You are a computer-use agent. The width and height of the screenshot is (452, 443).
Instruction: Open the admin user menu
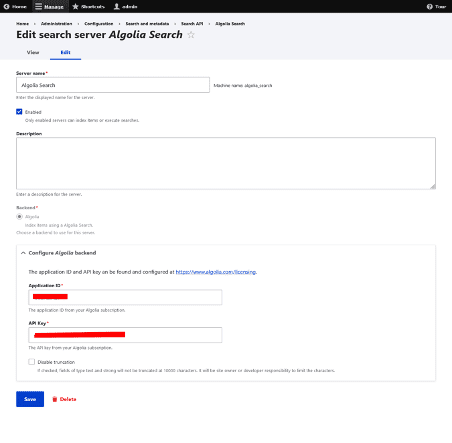click(x=125, y=6)
